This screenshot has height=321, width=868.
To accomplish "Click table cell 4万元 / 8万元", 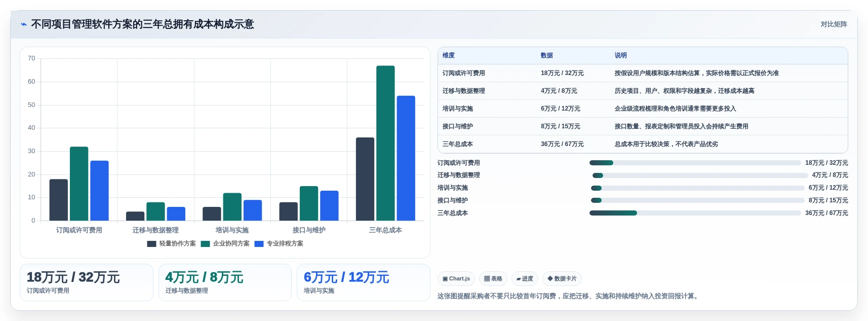I will point(559,91).
